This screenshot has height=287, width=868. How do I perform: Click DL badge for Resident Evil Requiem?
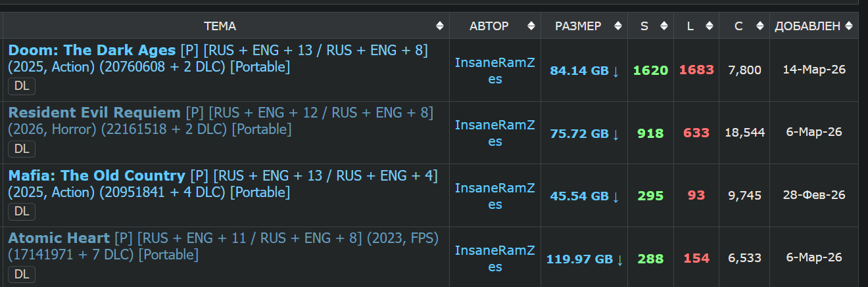pyautogui.click(x=22, y=149)
